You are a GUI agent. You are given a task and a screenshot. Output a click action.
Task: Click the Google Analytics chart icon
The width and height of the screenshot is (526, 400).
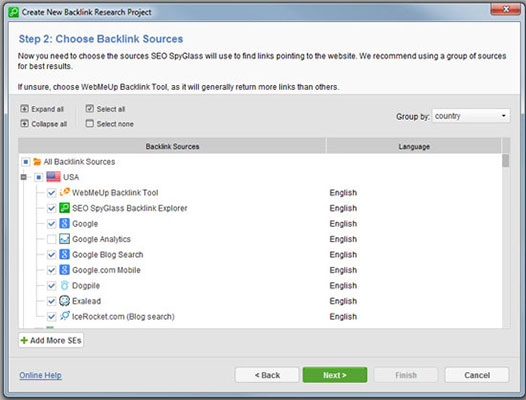tap(64, 239)
